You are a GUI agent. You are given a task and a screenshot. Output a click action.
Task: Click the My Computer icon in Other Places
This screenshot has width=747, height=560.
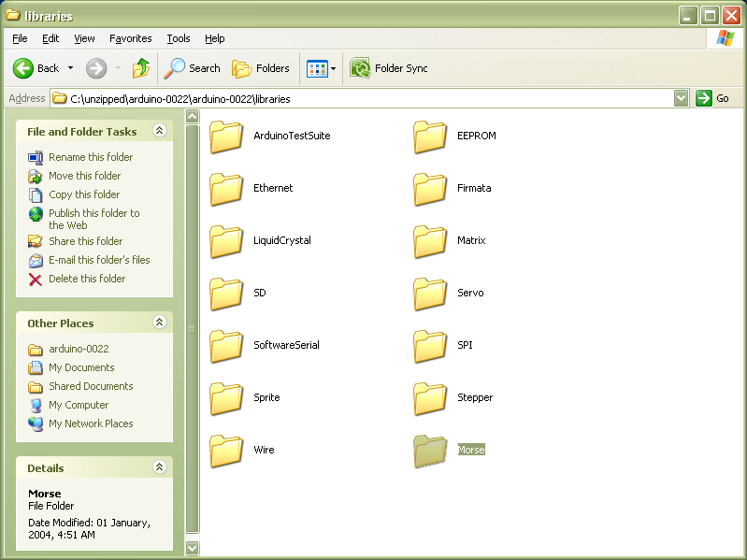pos(36,405)
